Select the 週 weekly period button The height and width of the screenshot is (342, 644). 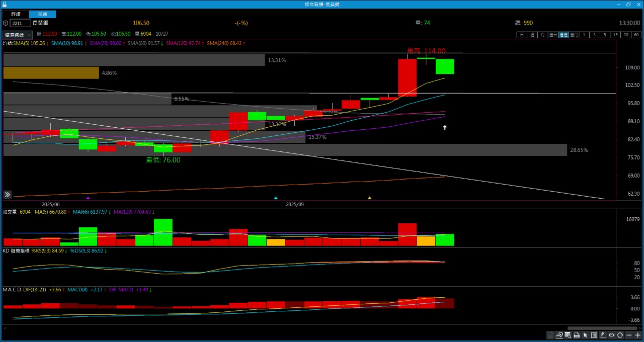click(x=532, y=35)
